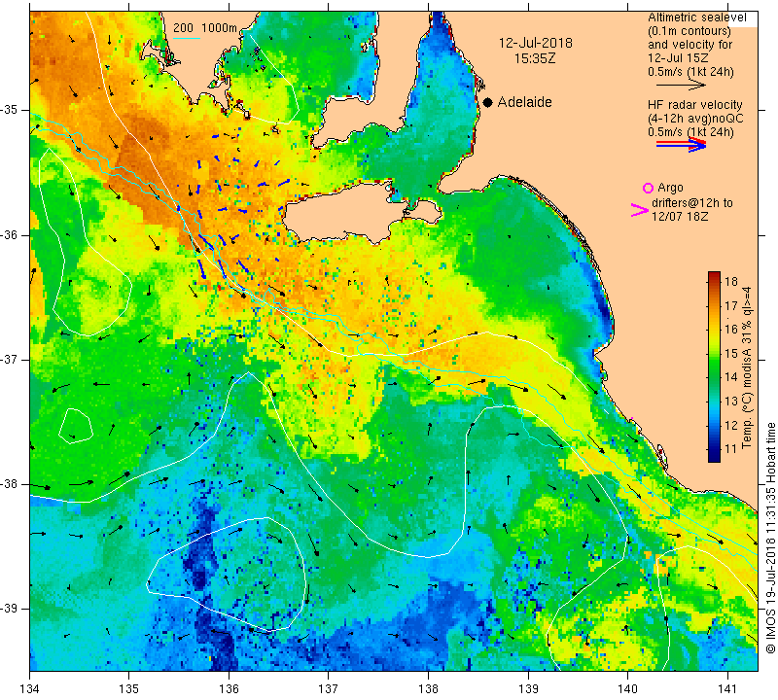Screen dimensions: 778x700
Task: Click the '200 1000m' legend text
Action: point(205,28)
